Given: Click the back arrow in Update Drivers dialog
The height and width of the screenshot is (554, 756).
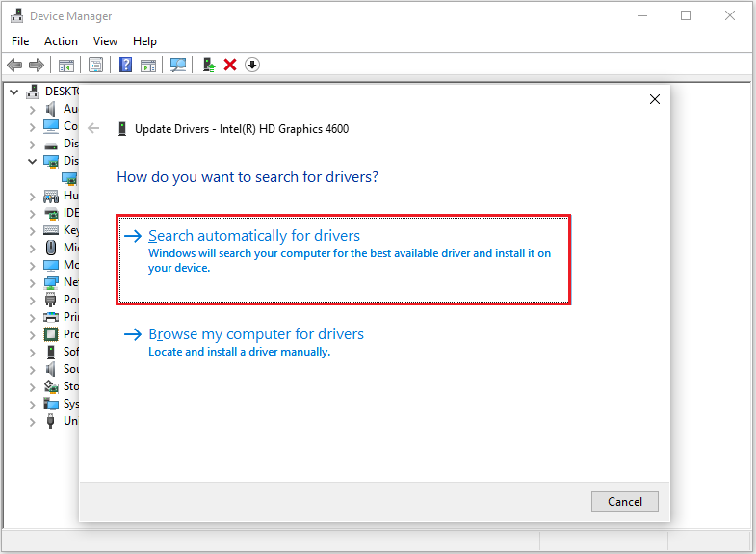Looking at the screenshot, I should 93,128.
